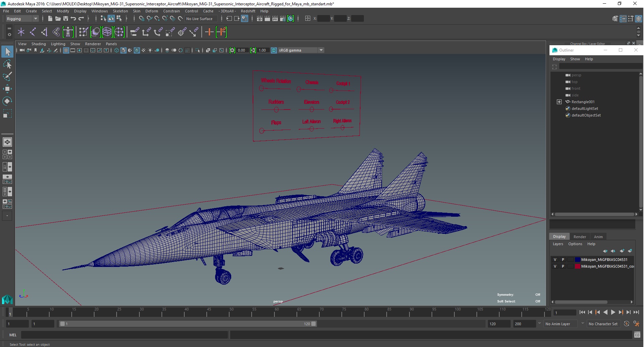Image resolution: width=644 pixels, height=347 pixels.
Task: Toggle playback P for layer Mikoyan_MiGFBXASC04531
Action: [563, 260]
